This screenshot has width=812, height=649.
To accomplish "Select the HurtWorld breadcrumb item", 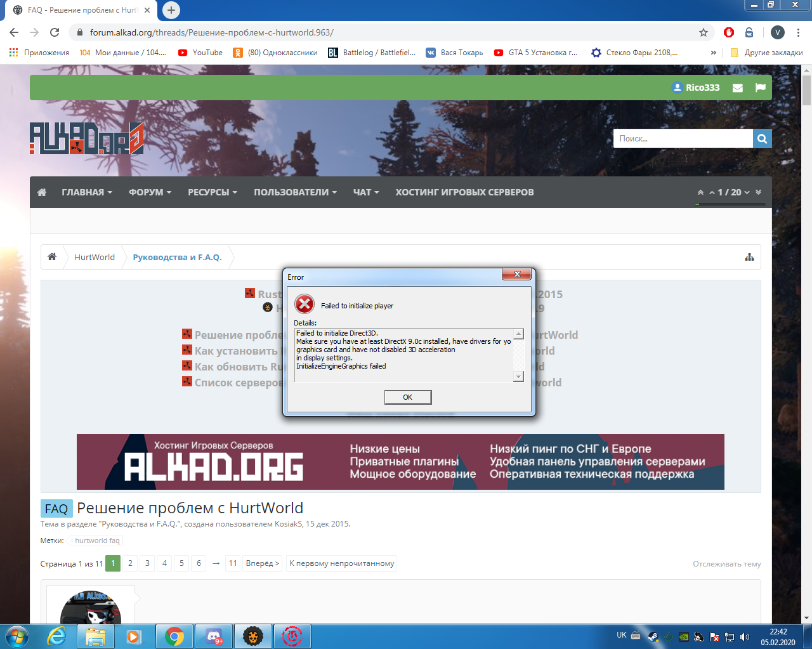I will (95, 257).
